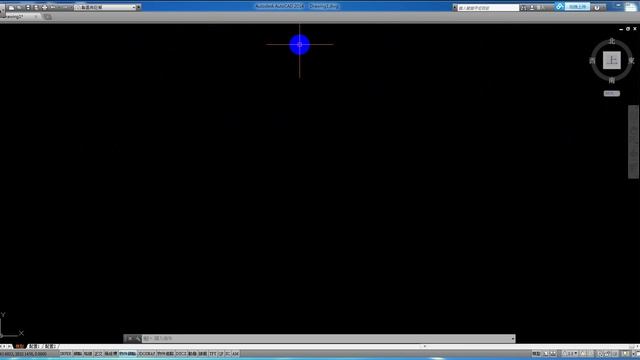The image size is (640, 360).
Task: Rotate view to east via ViewCube 东
Action: point(631,61)
